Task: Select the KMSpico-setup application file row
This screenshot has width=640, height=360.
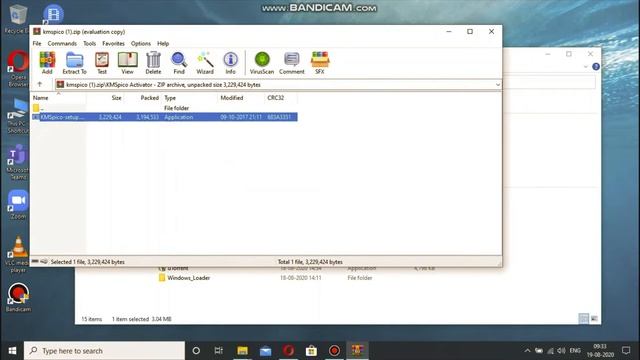Action: 164,117
